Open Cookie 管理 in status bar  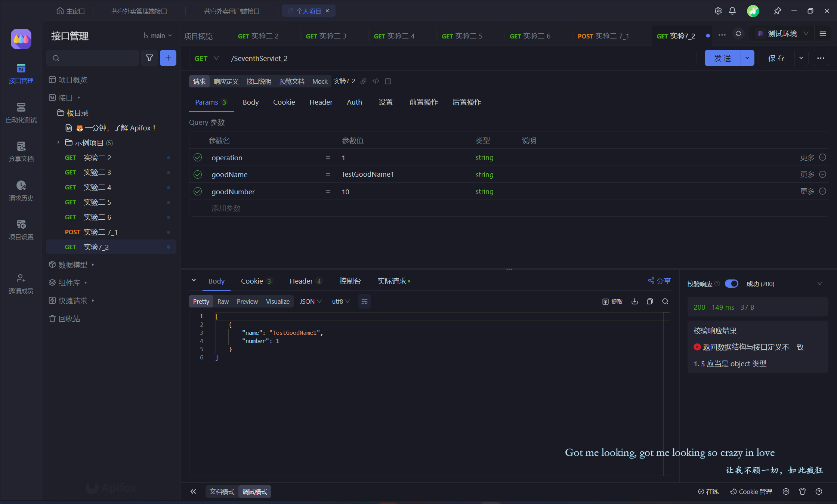point(751,491)
